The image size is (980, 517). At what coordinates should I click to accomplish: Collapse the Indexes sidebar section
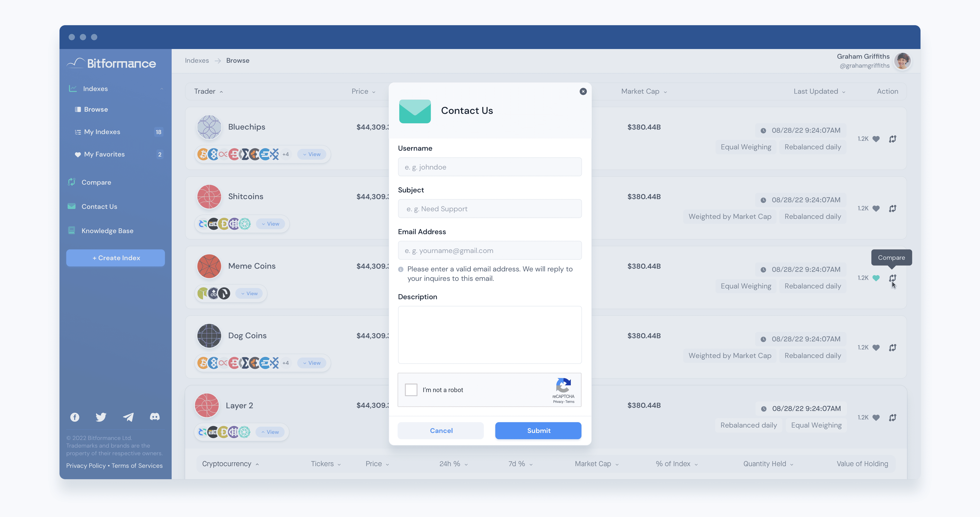click(161, 89)
